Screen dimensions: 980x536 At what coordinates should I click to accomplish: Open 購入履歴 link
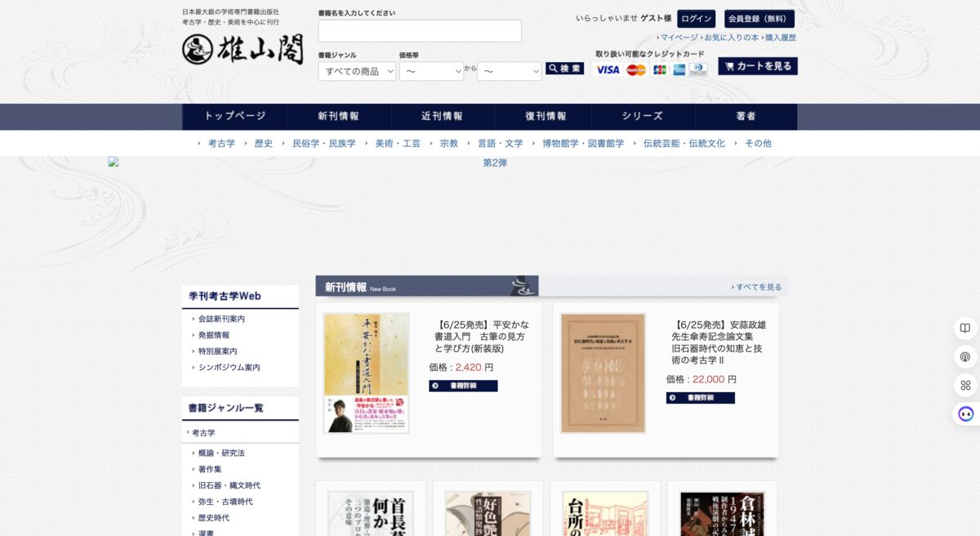coord(780,38)
